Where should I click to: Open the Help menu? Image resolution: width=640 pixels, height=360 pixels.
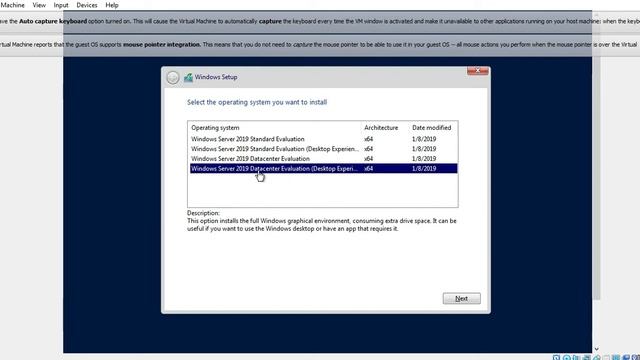click(x=112, y=5)
